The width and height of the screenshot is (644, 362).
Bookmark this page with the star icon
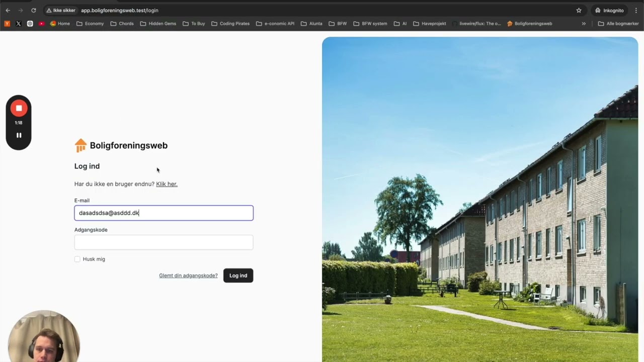coord(579,10)
